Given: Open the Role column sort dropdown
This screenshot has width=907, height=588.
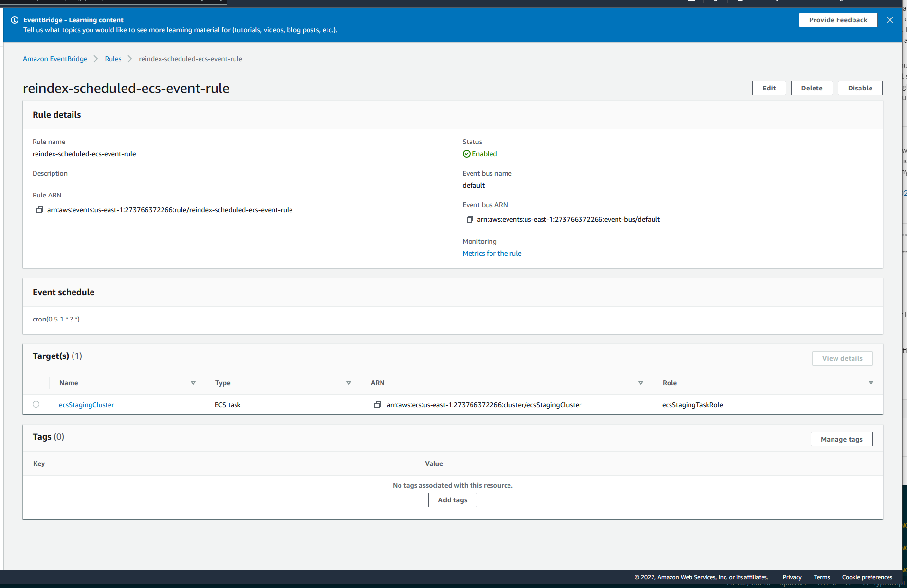Looking at the screenshot, I should click(871, 383).
